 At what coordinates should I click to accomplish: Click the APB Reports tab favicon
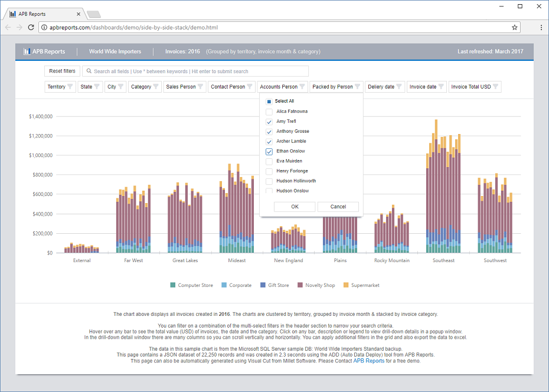[x=13, y=14]
